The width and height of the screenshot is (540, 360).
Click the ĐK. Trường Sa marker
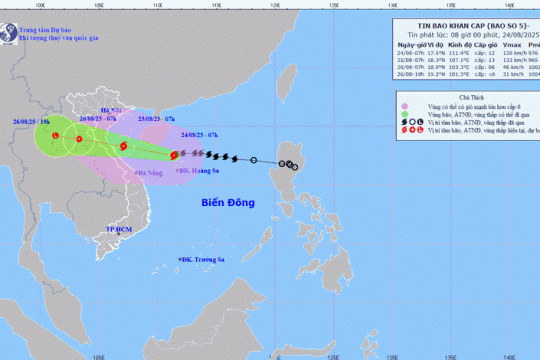[x=180, y=259]
